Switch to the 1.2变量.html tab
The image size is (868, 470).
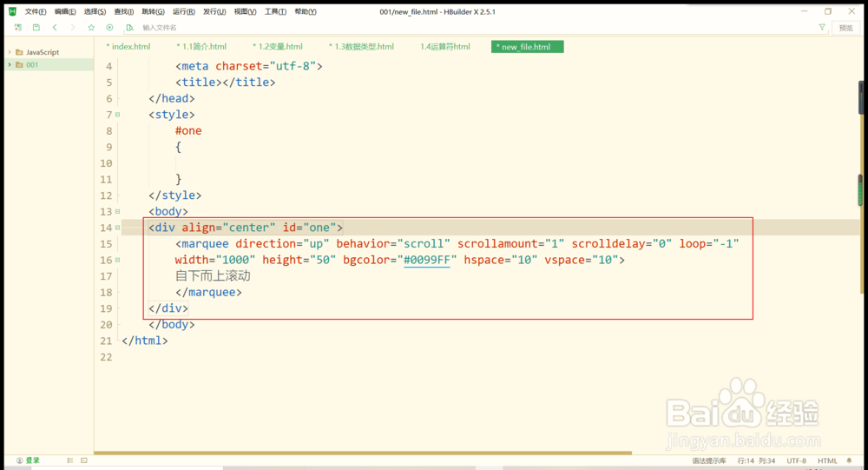pos(278,47)
